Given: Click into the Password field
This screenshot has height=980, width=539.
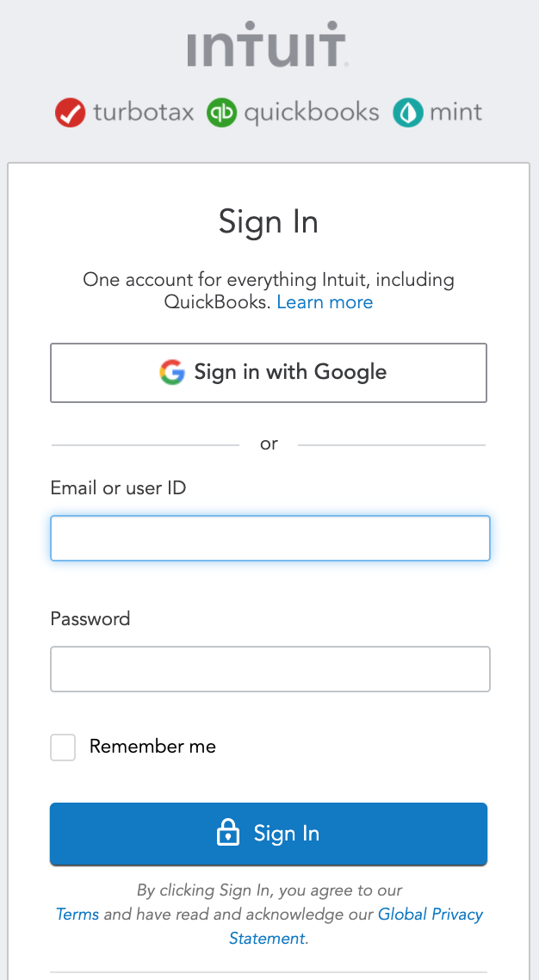Looking at the screenshot, I should (x=270, y=669).
